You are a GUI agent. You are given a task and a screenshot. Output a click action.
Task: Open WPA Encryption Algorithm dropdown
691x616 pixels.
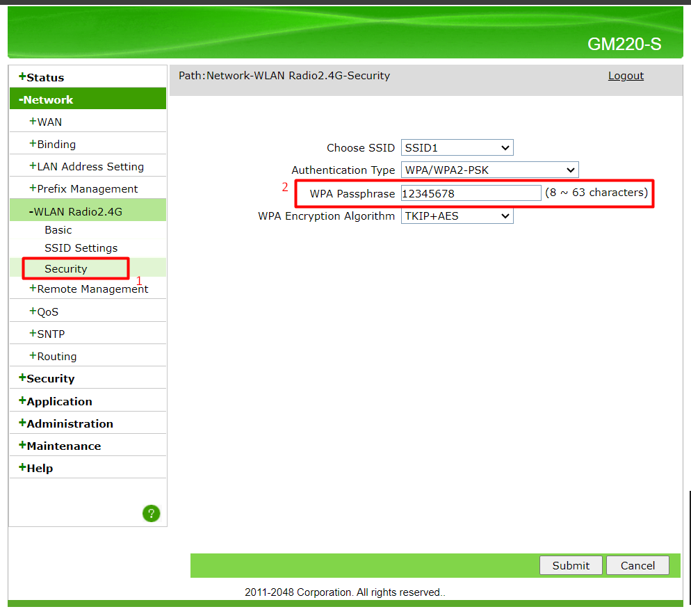pos(457,216)
